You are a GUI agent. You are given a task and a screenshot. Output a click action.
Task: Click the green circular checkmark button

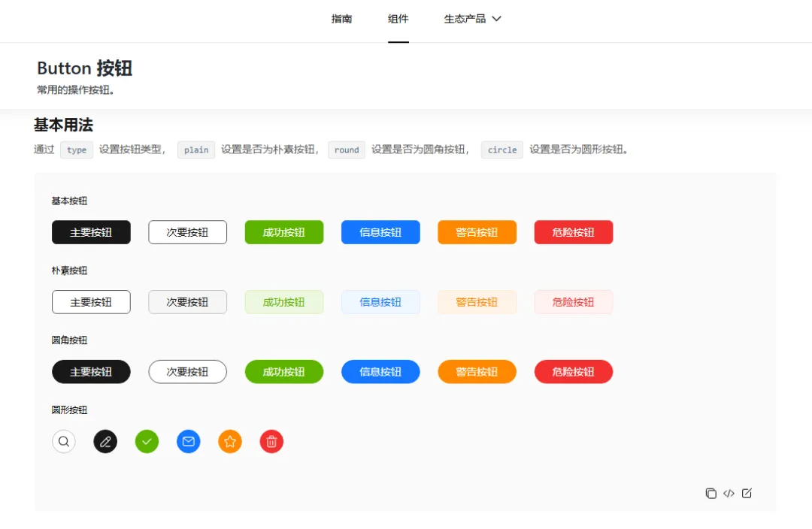147,442
